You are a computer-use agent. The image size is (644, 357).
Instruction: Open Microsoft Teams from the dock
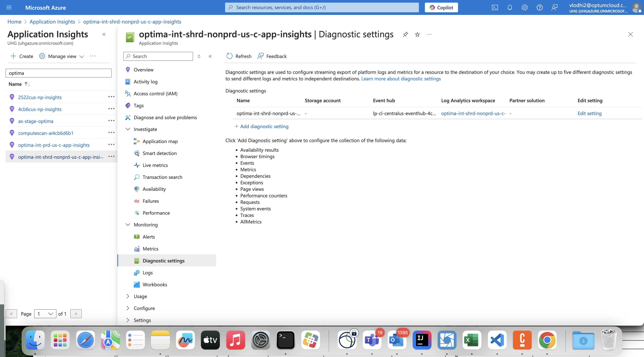[x=372, y=340]
